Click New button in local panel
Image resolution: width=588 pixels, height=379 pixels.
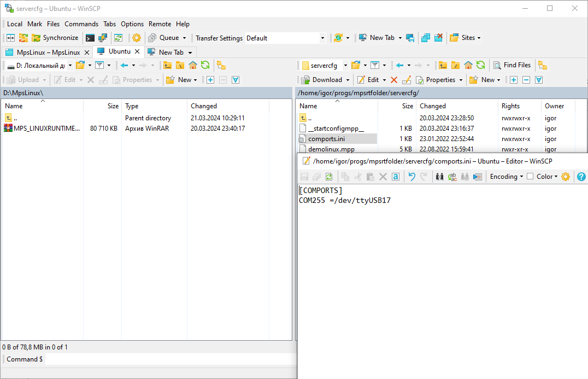[x=181, y=80]
